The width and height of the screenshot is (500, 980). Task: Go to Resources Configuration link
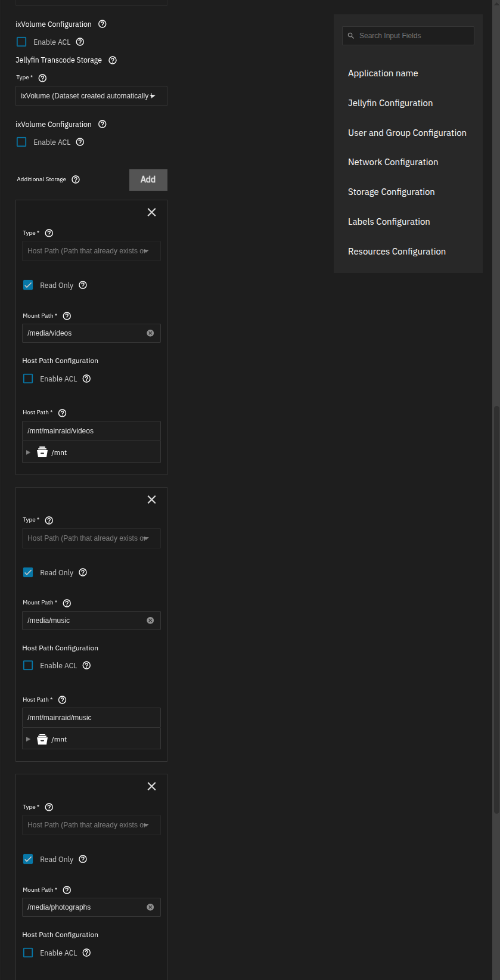(397, 252)
